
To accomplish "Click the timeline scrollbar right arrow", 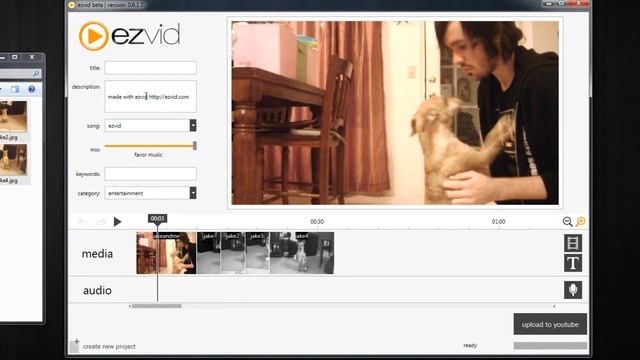I will (x=554, y=306).
